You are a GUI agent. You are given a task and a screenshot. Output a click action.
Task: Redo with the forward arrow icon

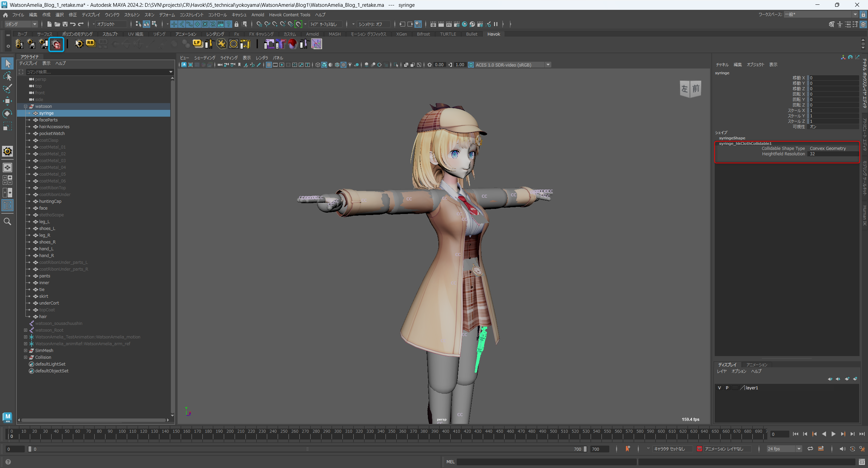pos(81,24)
